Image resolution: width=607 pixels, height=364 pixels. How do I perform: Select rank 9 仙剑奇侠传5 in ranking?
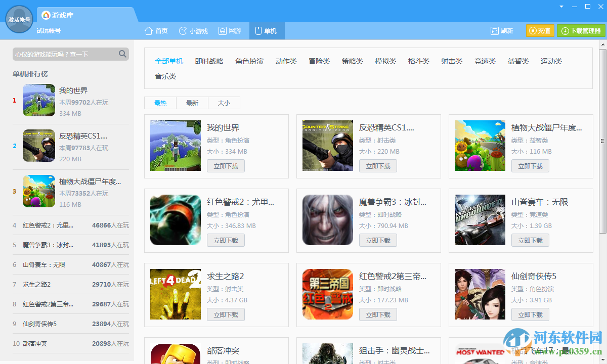click(x=71, y=324)
